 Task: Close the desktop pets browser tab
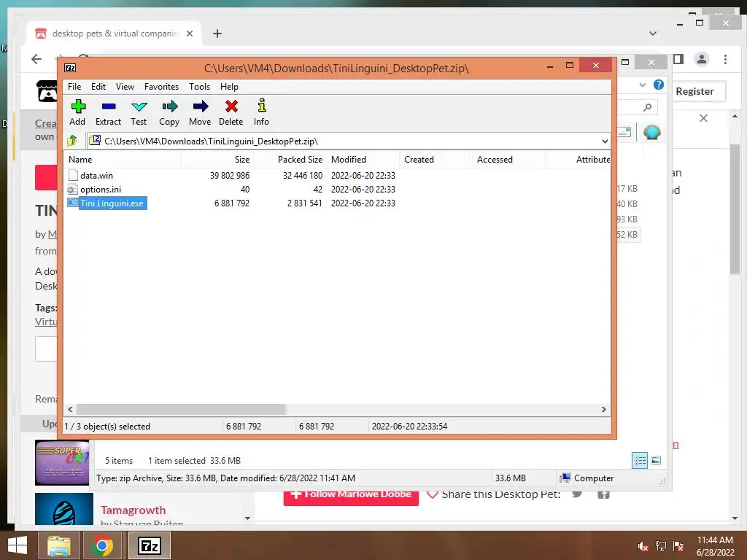click(x=190, y=34)
